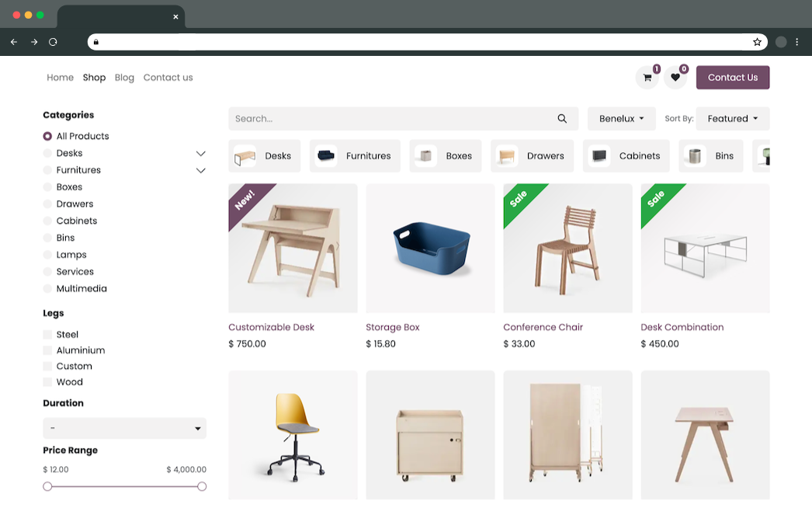Select the Lamps category radio button
This screenshot has height=508, width=812.
click(x=47, y=255)
